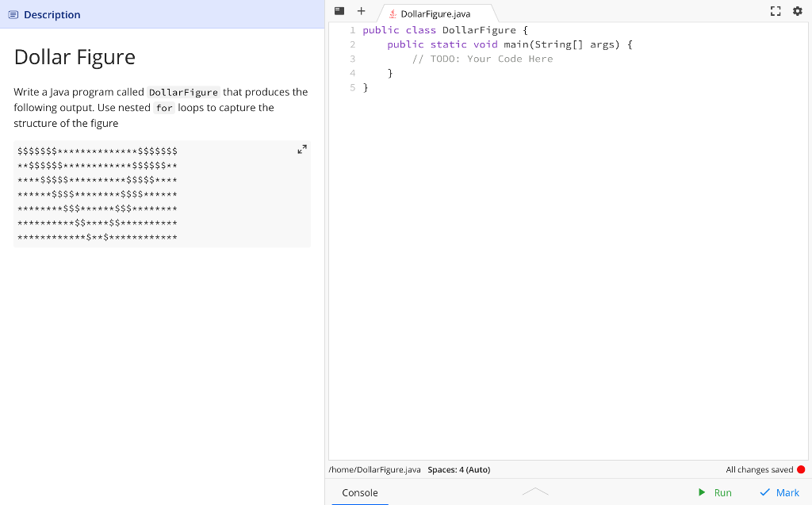Screen dimensions: 812x505
Task: Click the class declaration code line
Action: 445,30
